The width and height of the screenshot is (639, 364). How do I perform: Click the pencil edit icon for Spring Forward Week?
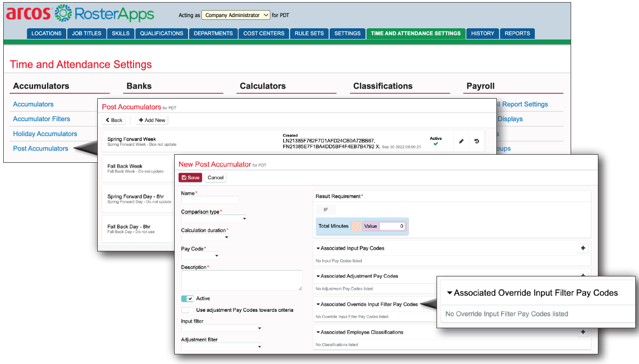tap(461, 141)
